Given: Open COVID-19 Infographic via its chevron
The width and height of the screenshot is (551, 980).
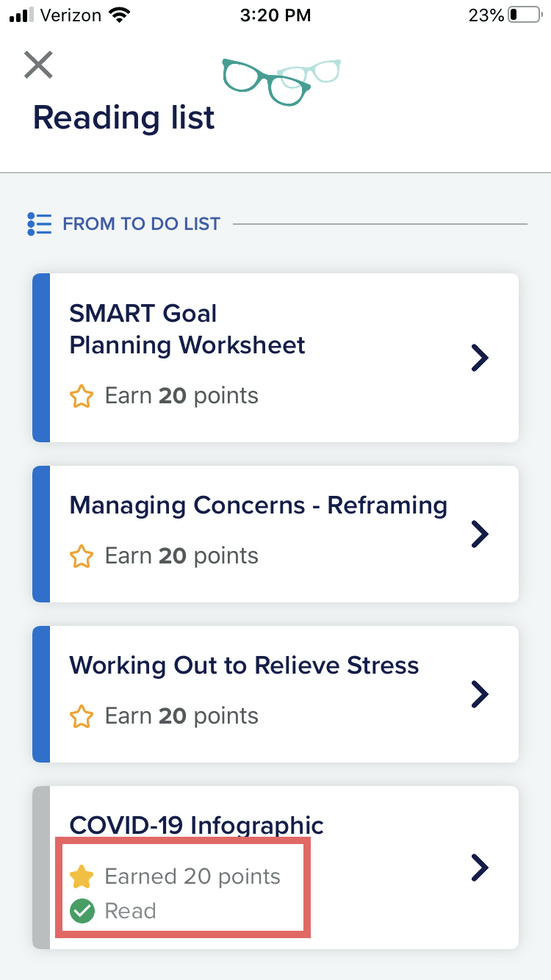Looking at the screenshot, I should click(480, 868).
